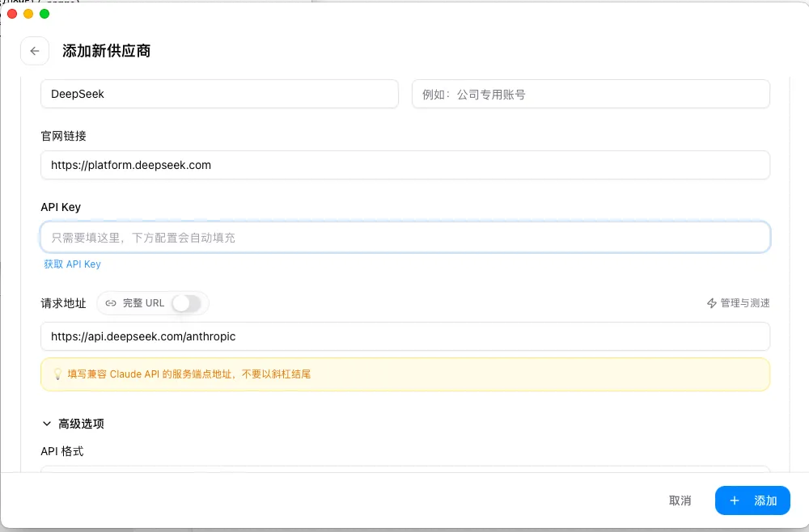Click the 添加新供应商 page title

[106, 51]
